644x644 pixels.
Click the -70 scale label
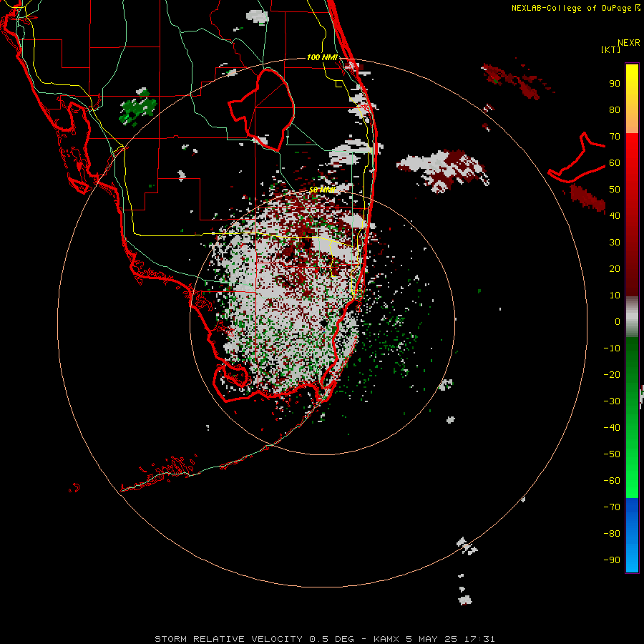(612, 507)
